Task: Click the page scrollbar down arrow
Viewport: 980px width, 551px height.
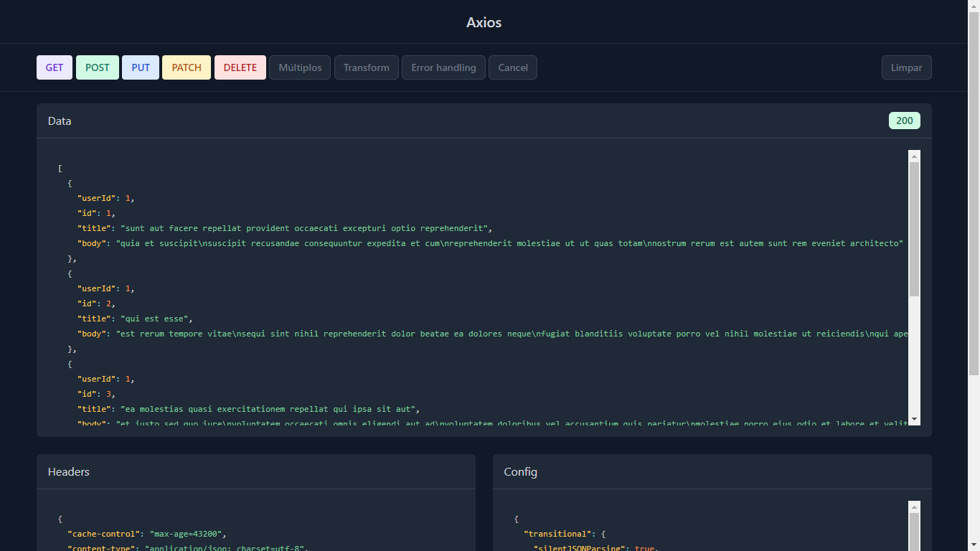Action: point(974,545)
